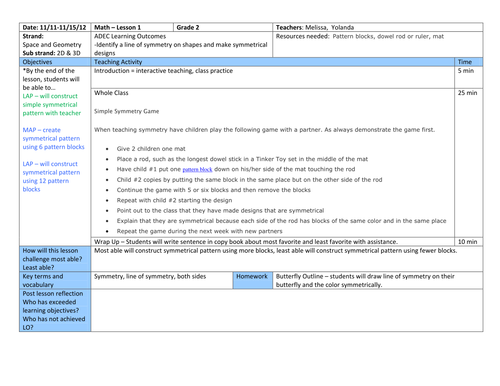Select 'Teachers: Melissa, Yolanda' text
This screenshot has width=500, height=386.
pyautogui.click(x=315, y=27)
